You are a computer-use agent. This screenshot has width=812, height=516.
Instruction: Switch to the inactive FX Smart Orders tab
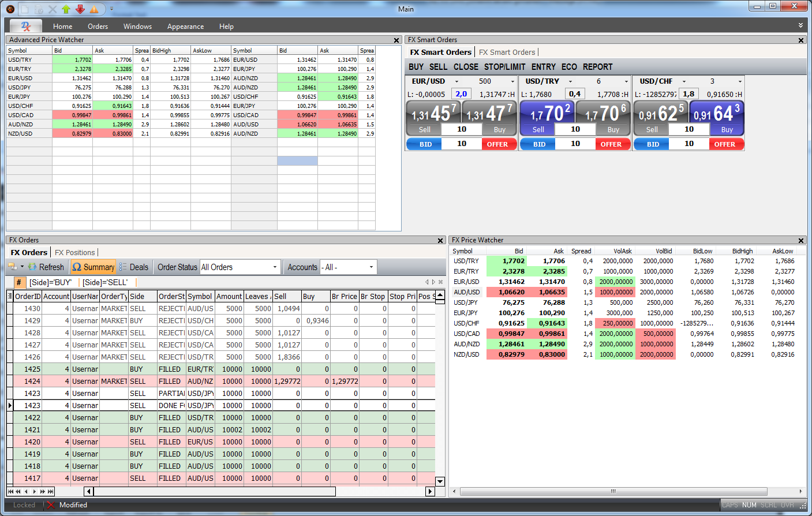[x=507, y=52]
